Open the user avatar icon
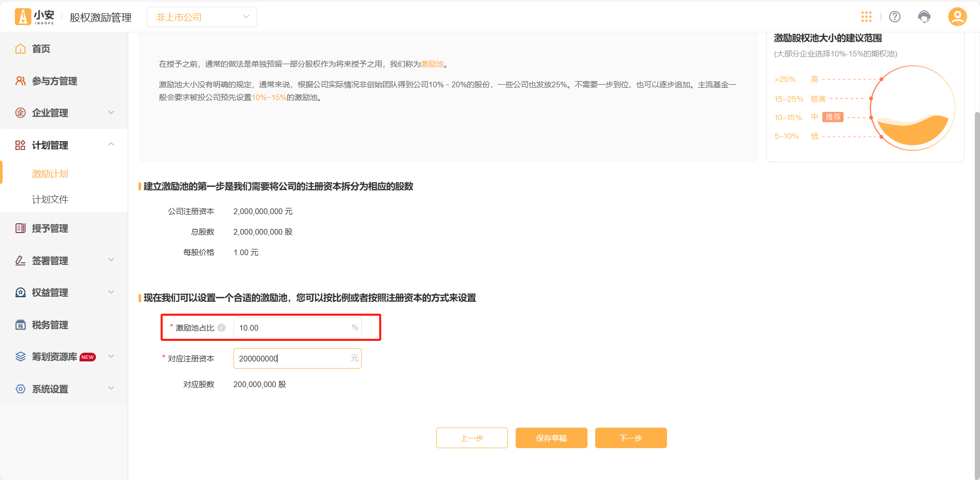Image resolution: width=980 pixels, height=480 pixels. pyautogui.click(x=957, y=17)
